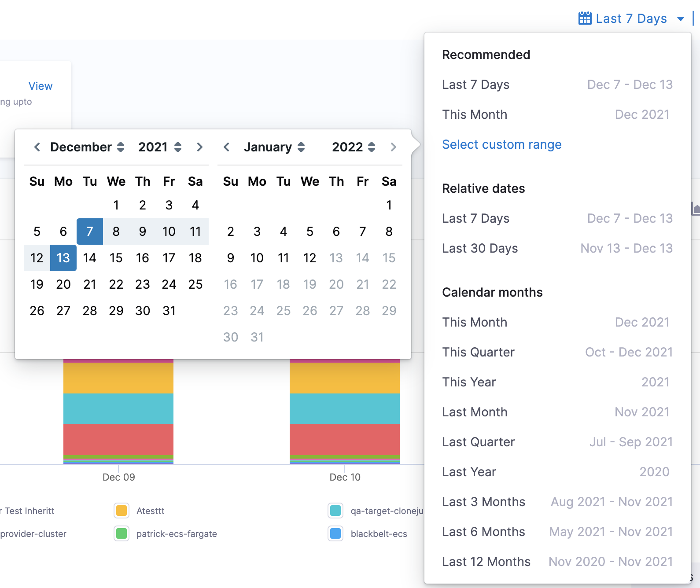Screen dimensions: 700x588
Task: Select This Month under Recommended
Action: (x=557, y=114)
